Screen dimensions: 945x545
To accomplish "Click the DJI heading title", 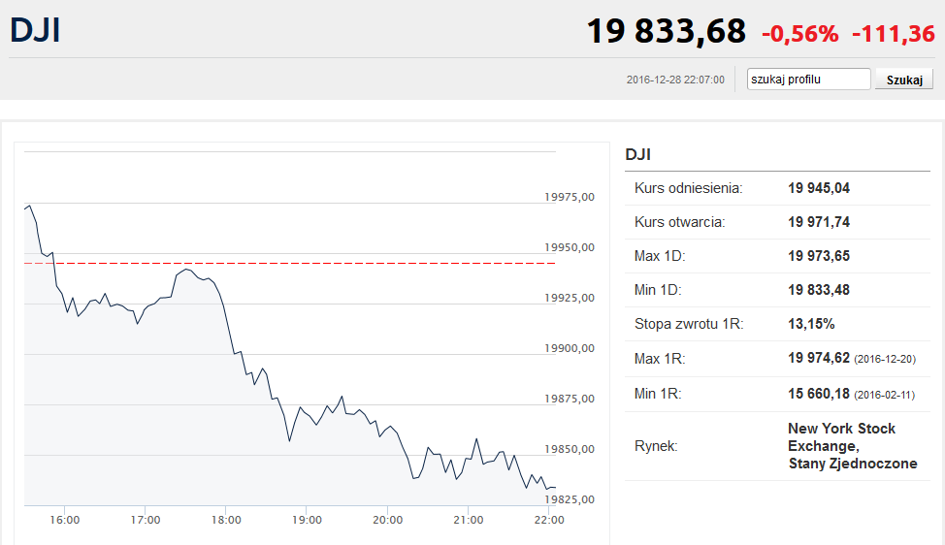I will (36, 30).
